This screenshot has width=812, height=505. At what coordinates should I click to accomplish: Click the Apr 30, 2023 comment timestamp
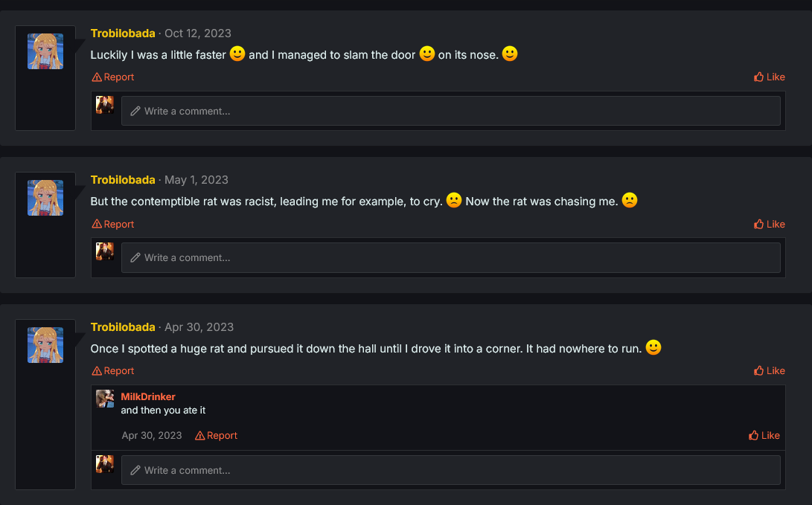(x=152, y=436)
